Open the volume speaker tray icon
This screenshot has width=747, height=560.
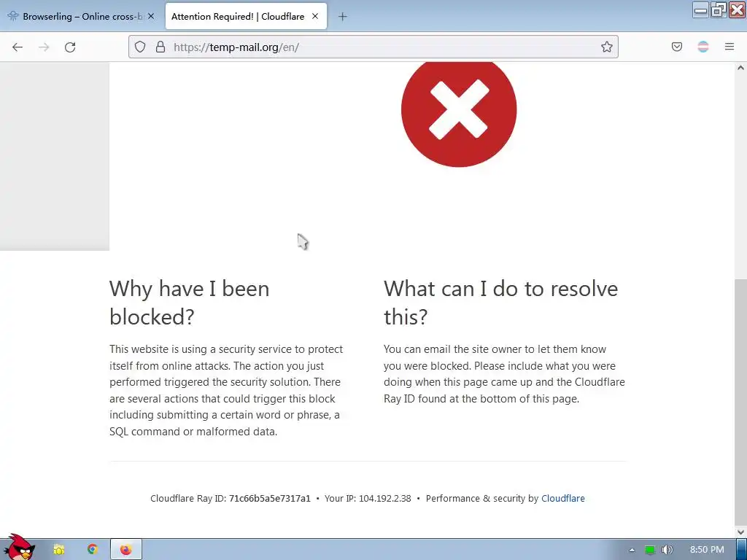(667, 550)
